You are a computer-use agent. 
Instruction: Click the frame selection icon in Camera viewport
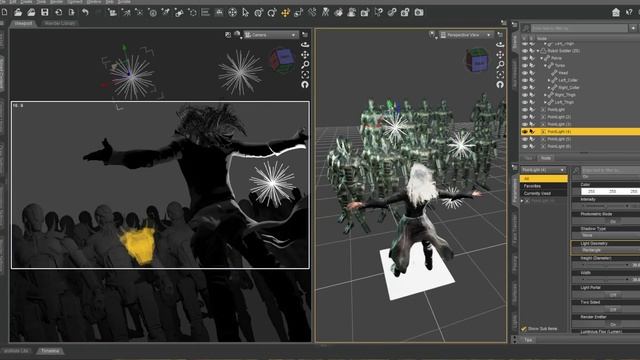[x=305, y=74]
